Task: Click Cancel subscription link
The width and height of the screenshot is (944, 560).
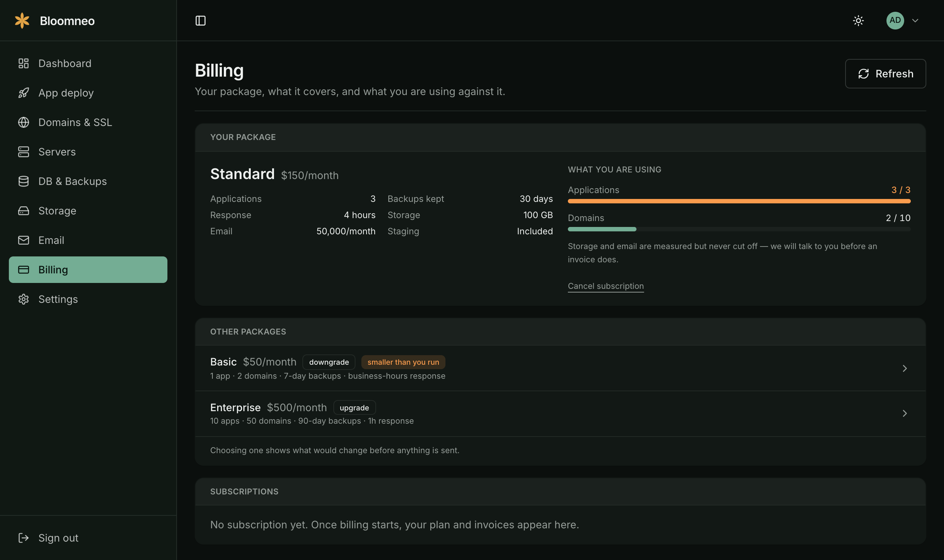Action: click(x=605, y=286)
